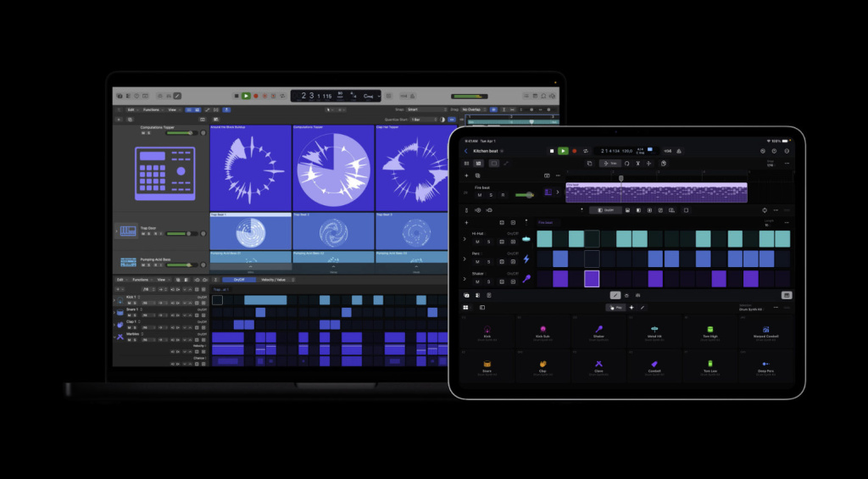Select the Loop tool icon on iPad
The width and height of the screenshot is (868, 479).
point(626,164)
